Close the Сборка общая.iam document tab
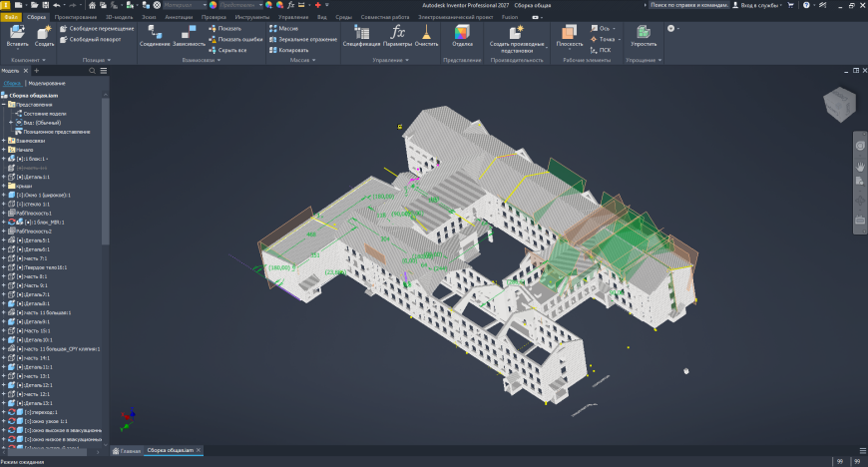 pyautogui.click(x=199, y=450)
